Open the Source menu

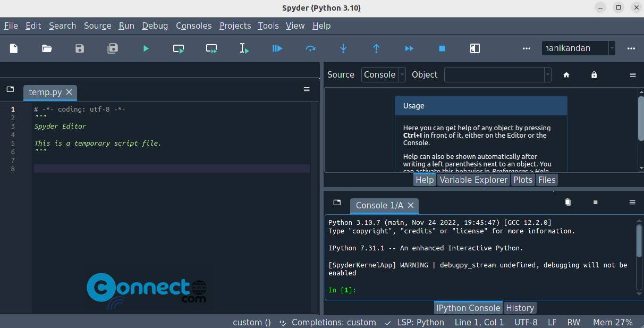pos(97,26)
